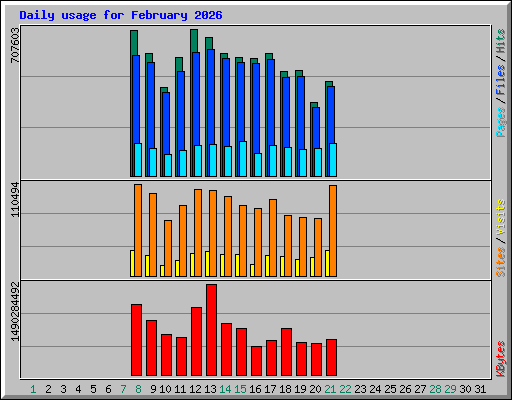Select the yellow Visits bar for day 16

(x=252, y=270)
